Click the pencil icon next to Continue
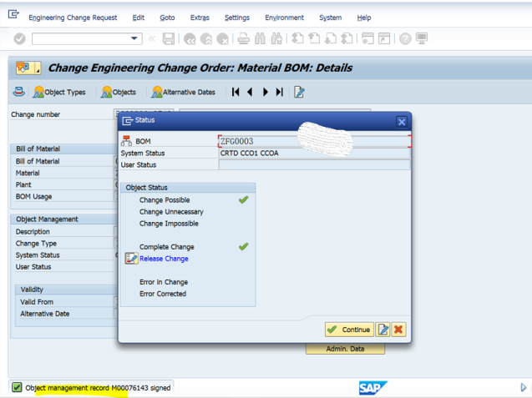Screen dimensions: 532x398 pos(383,330)
